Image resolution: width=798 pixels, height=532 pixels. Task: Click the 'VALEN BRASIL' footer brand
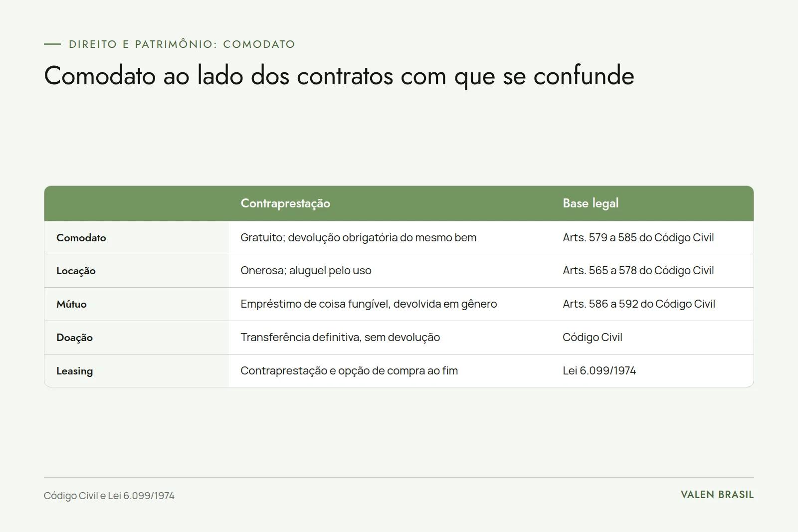click(x=717, y=495)
